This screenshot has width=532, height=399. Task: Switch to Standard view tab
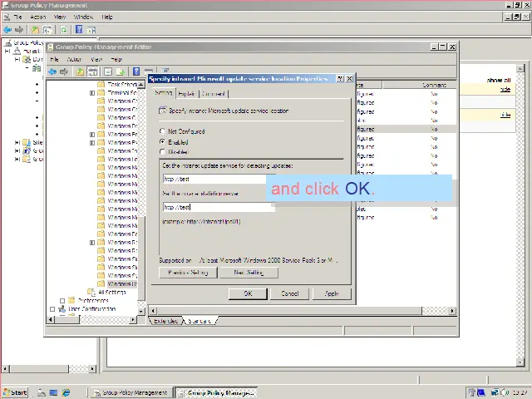[199, 321]
